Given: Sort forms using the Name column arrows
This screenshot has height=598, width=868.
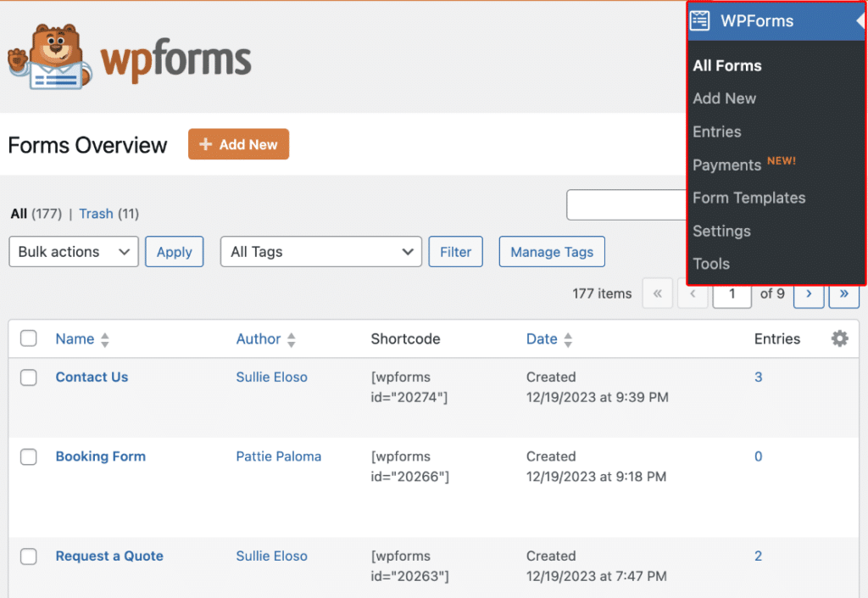Looking at the screenshot, I should point(103,338).
